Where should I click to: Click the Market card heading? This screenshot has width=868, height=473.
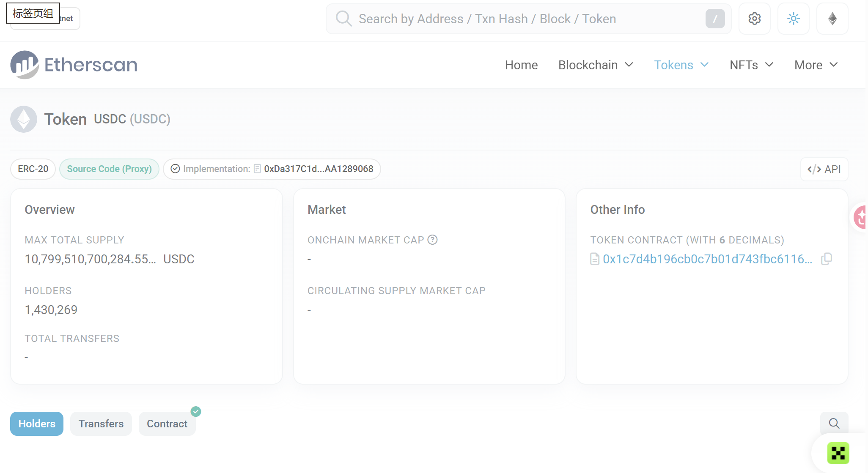327,210
